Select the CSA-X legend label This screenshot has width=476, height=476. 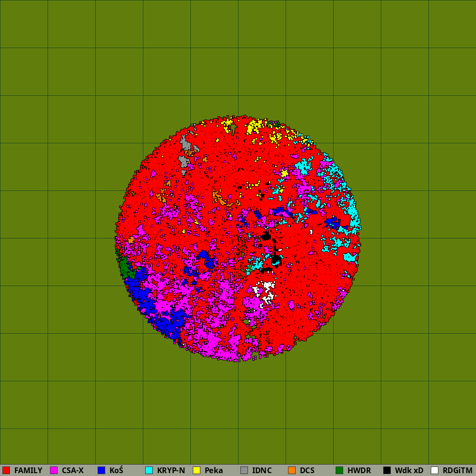(x=72, y=471)
